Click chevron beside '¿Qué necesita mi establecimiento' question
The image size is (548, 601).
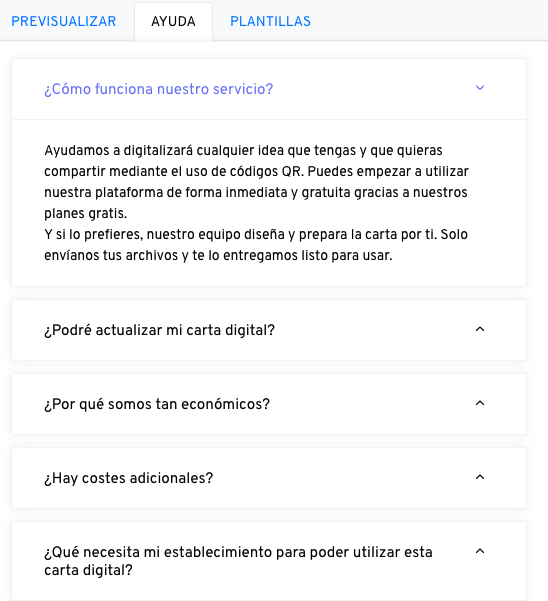point(480,551)
